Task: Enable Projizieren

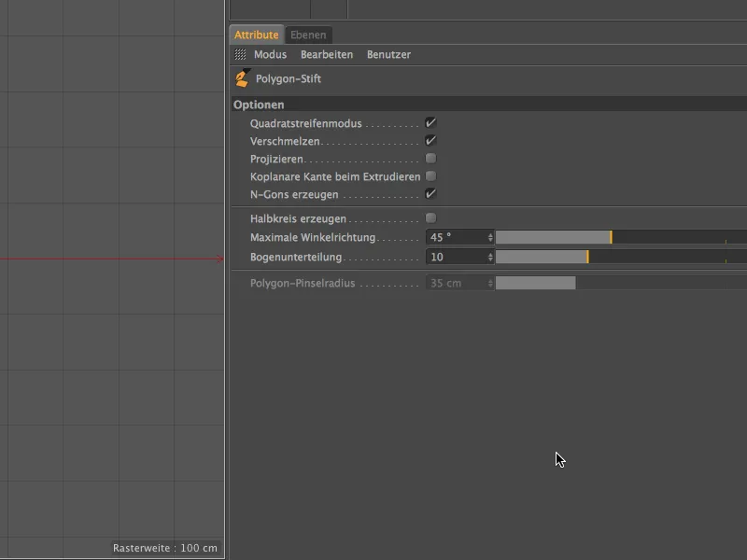Action: [x=430, y=159]
